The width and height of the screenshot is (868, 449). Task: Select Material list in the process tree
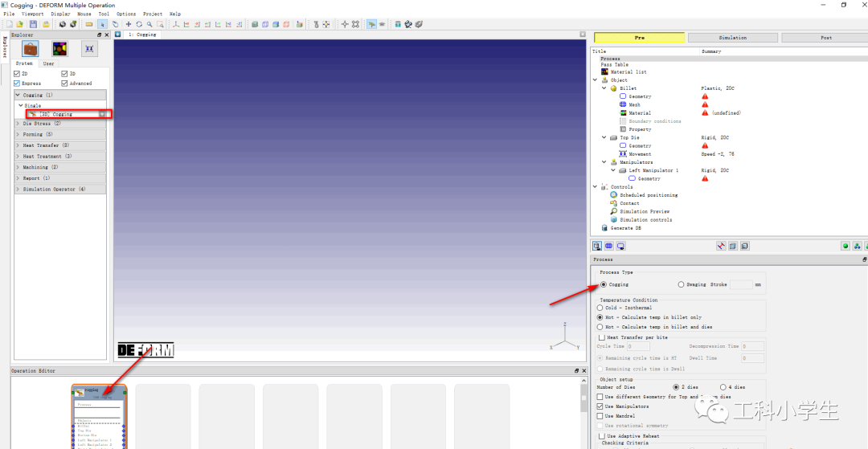[x=628, y=71]
